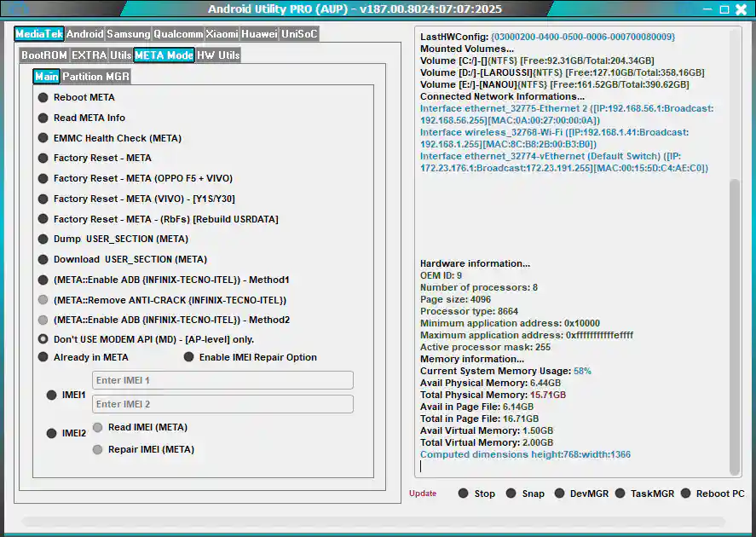Select the Huawei tab
Image resolution: width=756 pixels, height=537 pixels.
coord(259,34)
